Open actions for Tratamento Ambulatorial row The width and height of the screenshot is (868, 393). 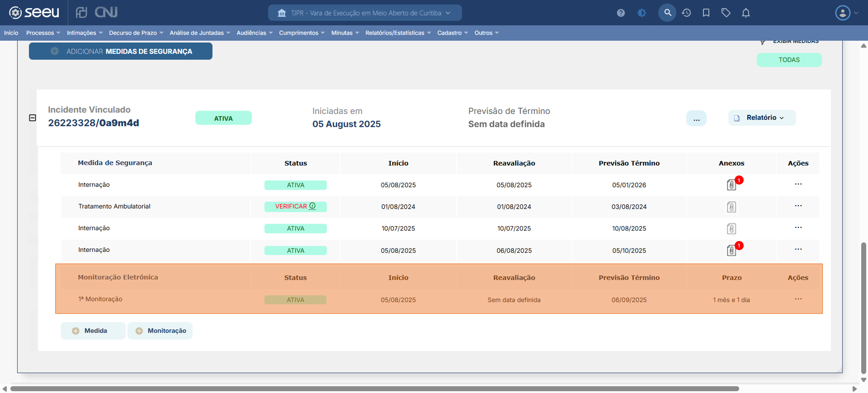pyautogui.click(x=798, y=206)
